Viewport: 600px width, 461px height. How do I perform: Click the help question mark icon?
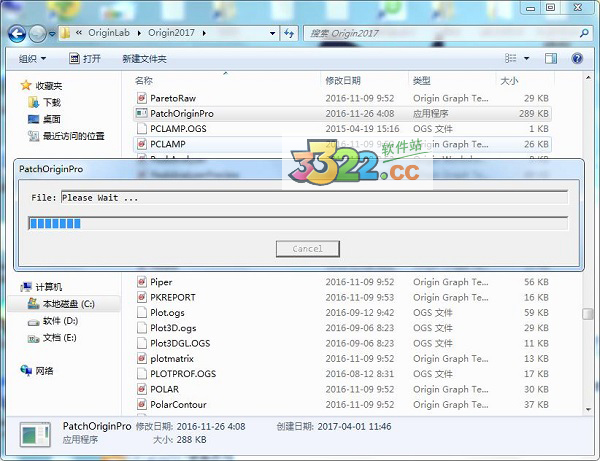click(577, 58)
